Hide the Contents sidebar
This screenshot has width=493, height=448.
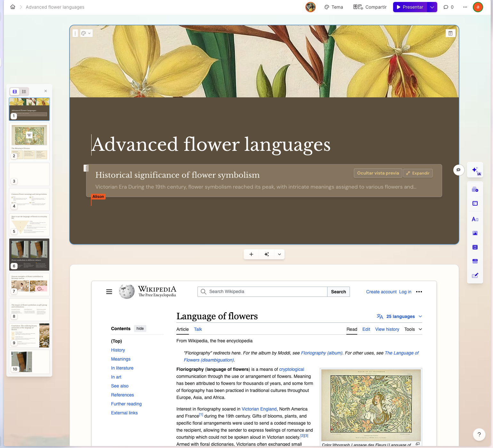pos(140,329)
